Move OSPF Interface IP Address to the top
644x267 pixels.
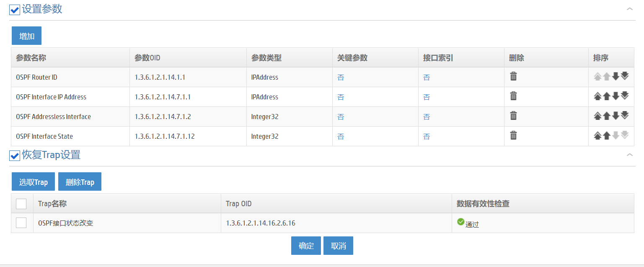click(597, 96)
